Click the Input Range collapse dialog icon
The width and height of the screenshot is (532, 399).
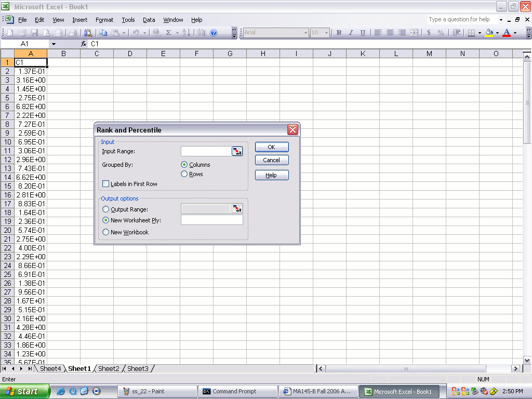237,151
